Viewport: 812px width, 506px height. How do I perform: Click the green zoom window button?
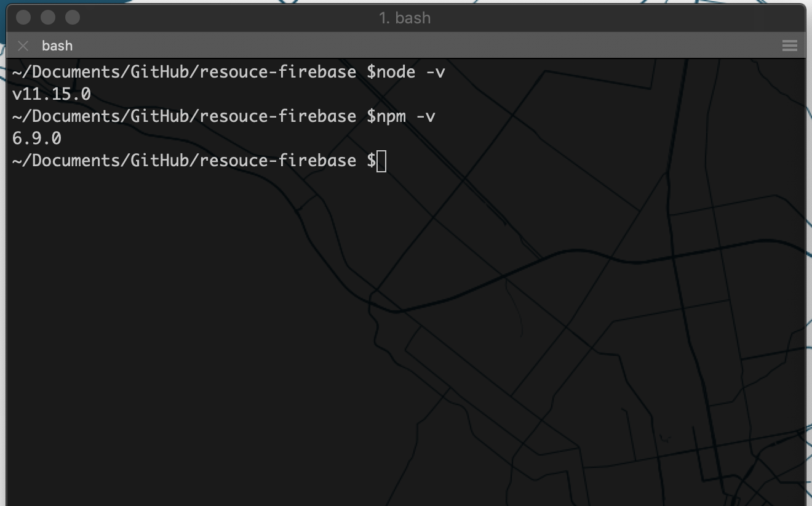click(73, 17)
